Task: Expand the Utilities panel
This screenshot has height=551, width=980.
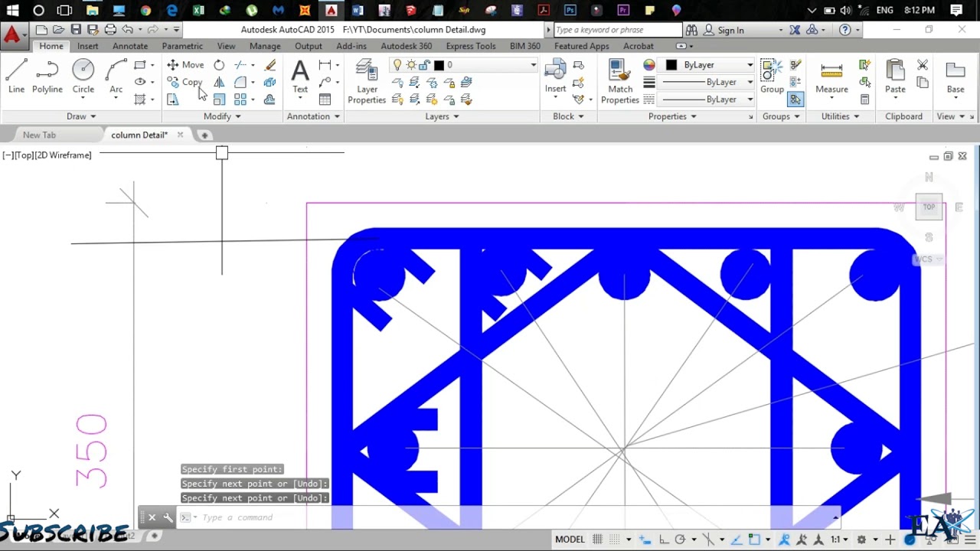Action: [840, 116]
